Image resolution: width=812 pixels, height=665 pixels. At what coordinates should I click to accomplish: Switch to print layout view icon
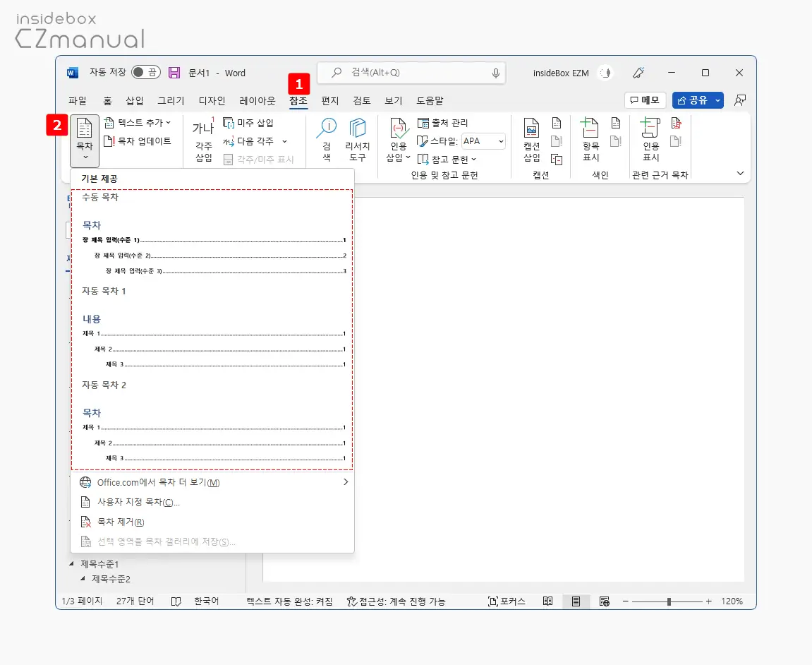pos(576,601)
